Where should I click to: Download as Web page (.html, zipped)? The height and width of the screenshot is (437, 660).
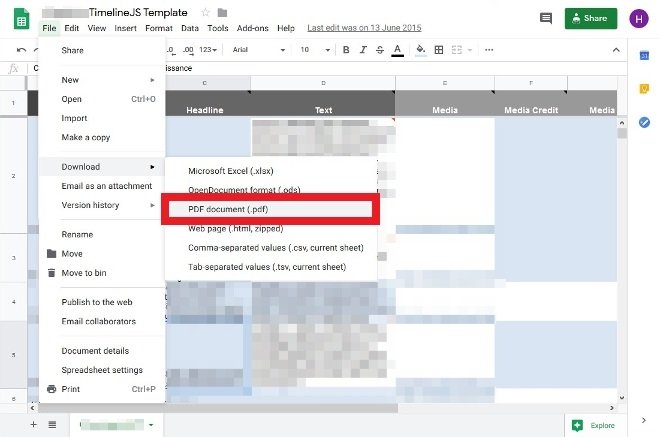point(271,229)
